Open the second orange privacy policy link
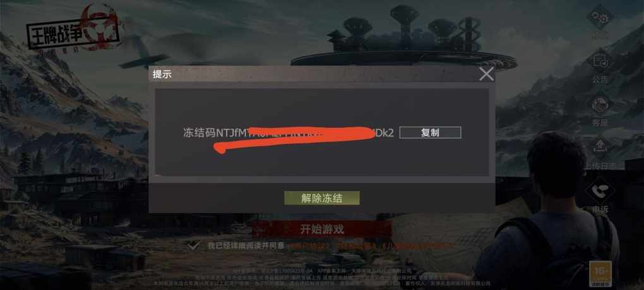The width and height of the screenshot is (644, 290). click(355, 246)
